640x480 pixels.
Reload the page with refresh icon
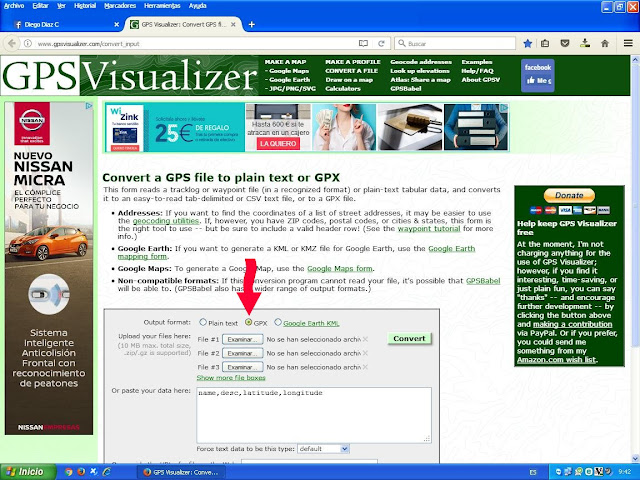pos(381,43)
